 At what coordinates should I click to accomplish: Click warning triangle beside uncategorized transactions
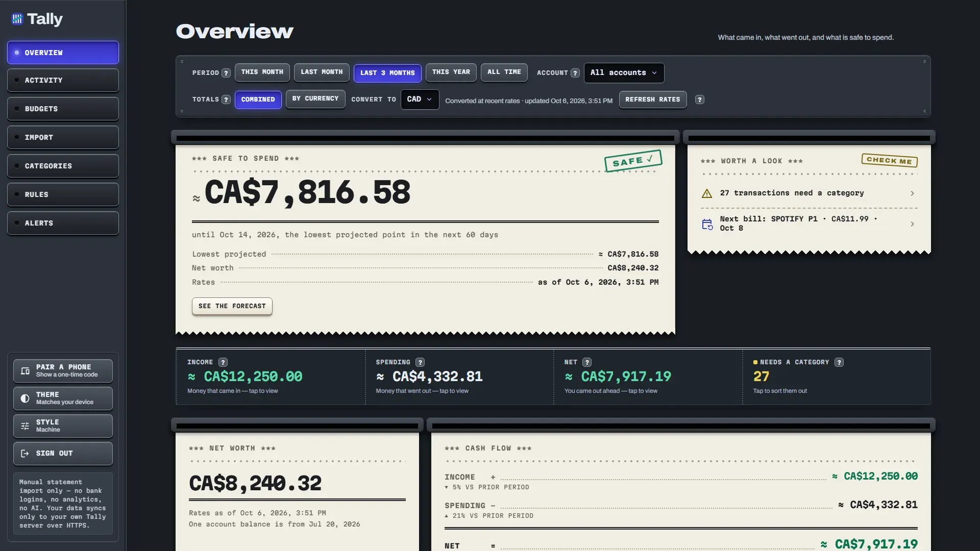(x=707, y=193)
